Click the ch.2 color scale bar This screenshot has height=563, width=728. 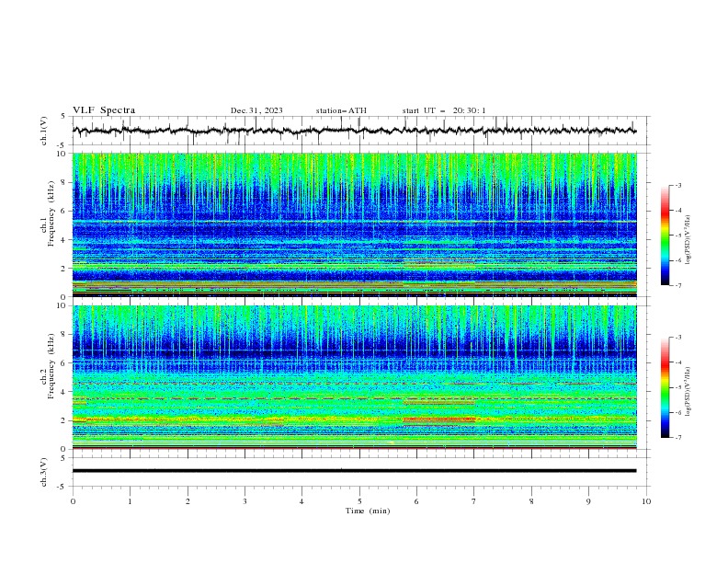[665, 387]
